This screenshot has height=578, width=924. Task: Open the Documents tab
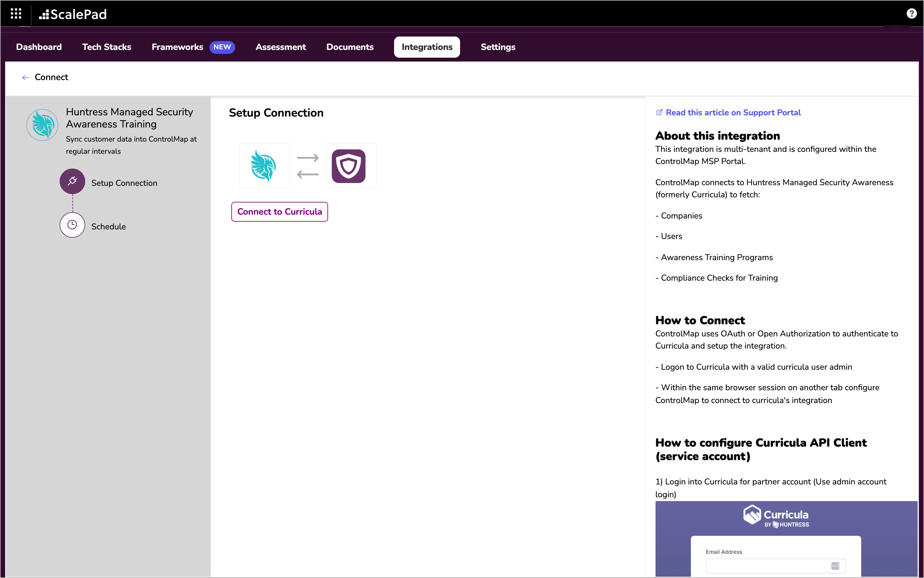click(x=350, y=47)
